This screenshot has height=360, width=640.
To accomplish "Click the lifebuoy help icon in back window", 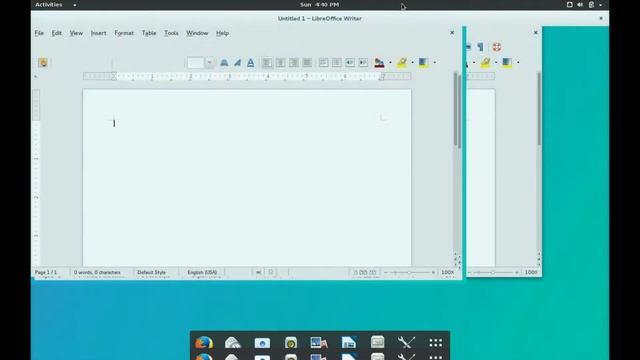I will 497,47.
